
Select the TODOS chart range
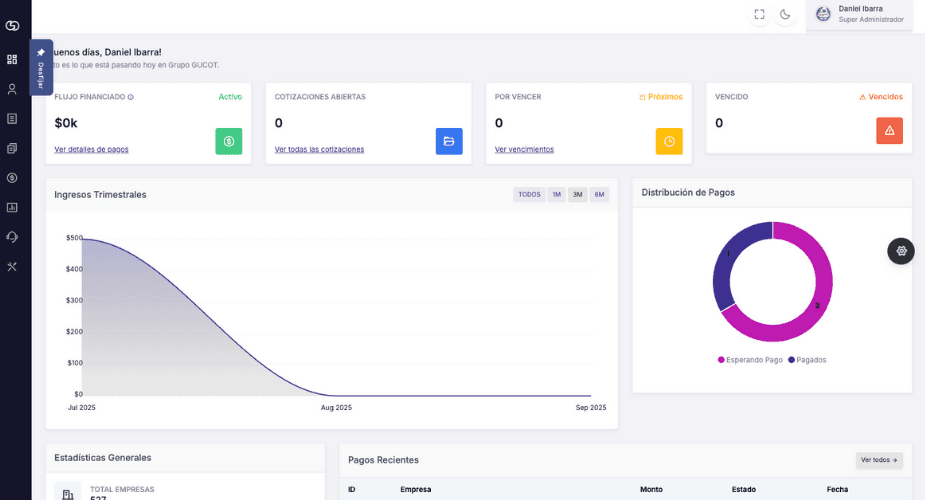click(x=529, y=195)
